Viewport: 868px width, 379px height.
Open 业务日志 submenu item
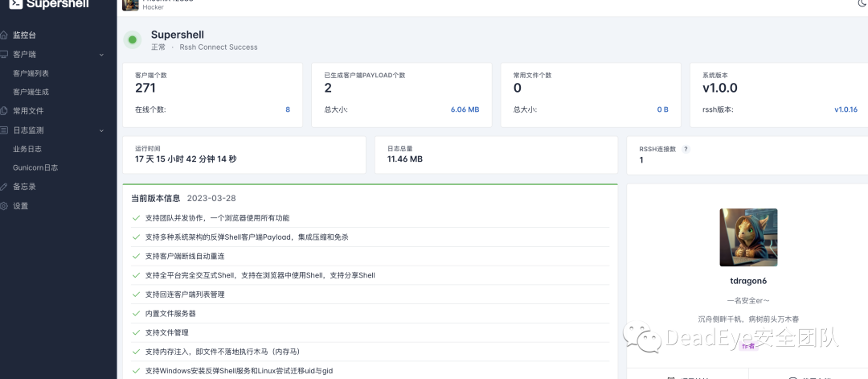pos(27,149)
